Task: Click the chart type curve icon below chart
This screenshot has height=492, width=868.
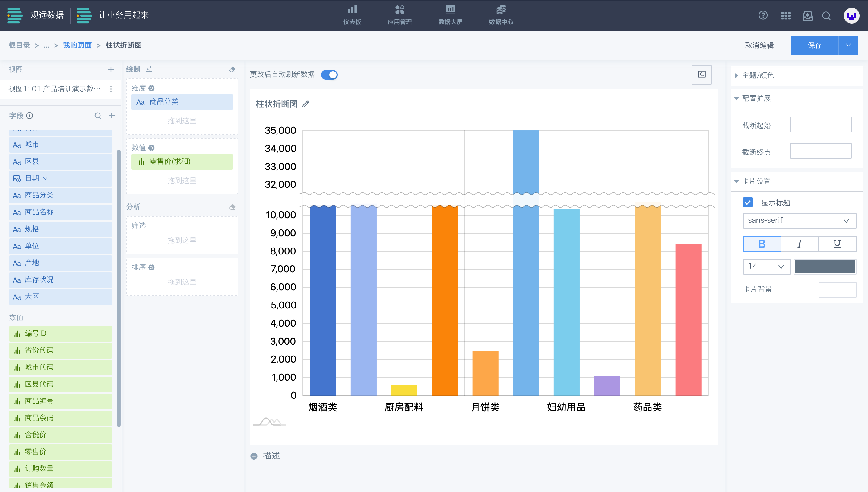Action: tap(269, 422)
